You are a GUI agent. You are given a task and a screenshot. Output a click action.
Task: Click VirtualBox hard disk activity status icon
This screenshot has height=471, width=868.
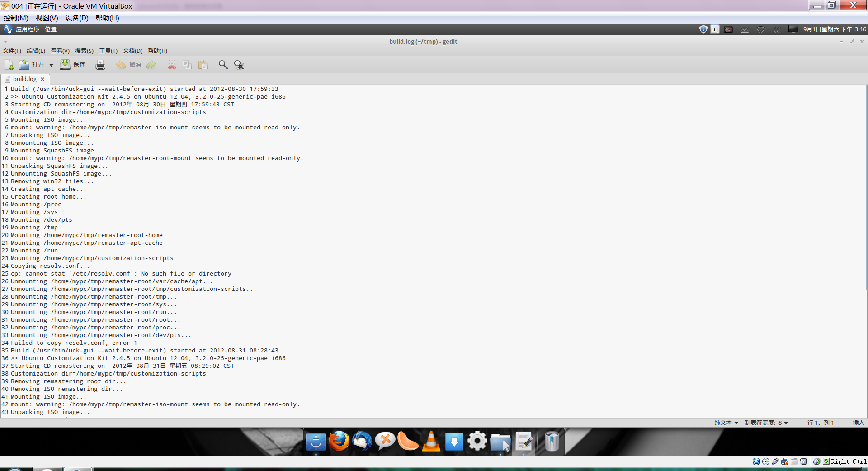pos(756,461)
